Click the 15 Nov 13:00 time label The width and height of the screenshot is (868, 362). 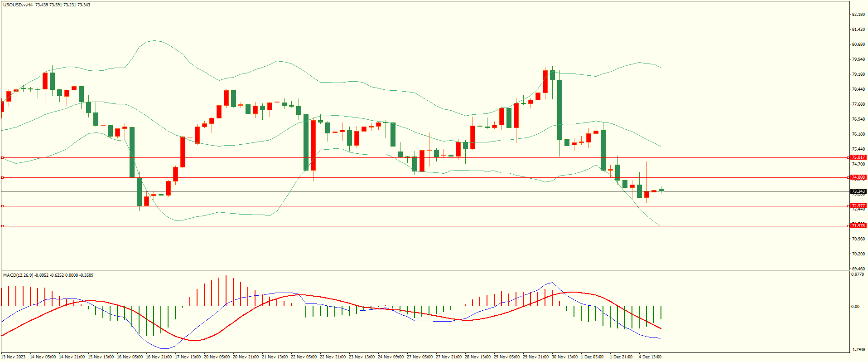pos(101,357)
